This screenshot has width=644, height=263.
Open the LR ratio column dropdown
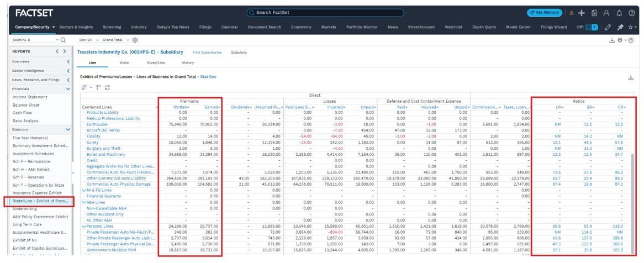click(x=562, y=107)
